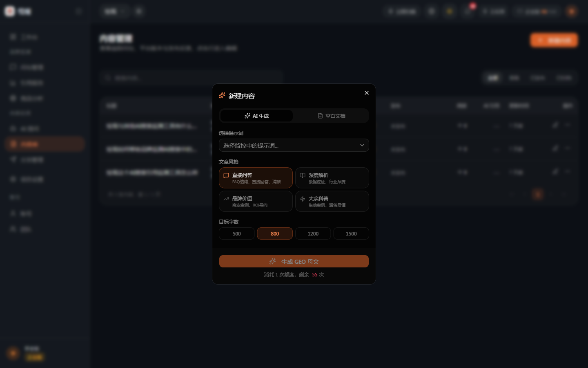The height and width of the screenshot is (368, 588).
Task: Select the 直接问答 article style
Action: (x=256, y=178)
